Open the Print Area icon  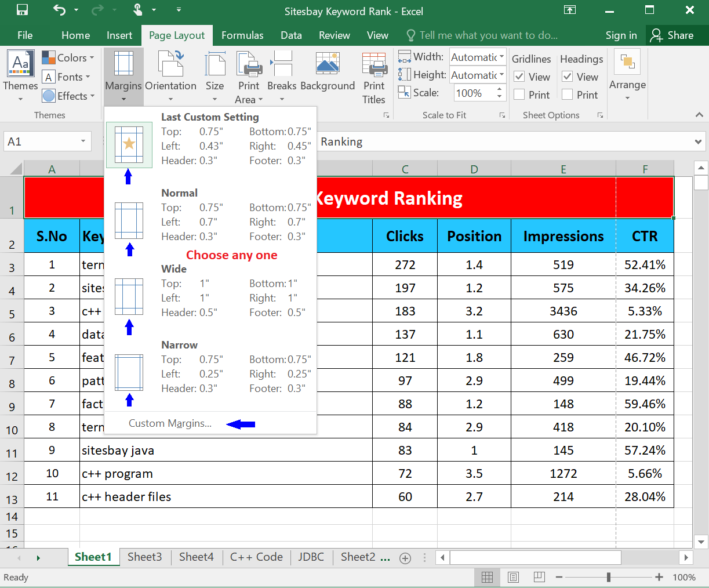click(249, 63)
